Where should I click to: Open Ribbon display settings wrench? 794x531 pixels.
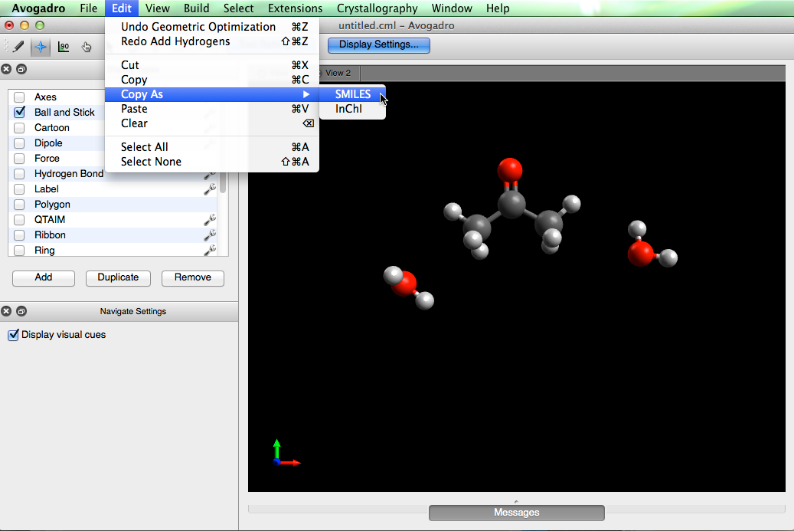click(x=210, y=235)
